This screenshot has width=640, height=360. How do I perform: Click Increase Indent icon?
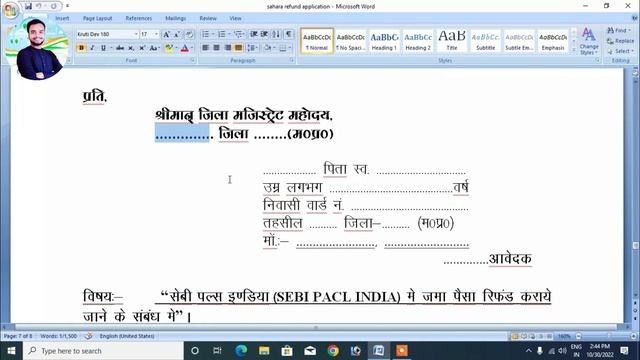pos(264,34)
